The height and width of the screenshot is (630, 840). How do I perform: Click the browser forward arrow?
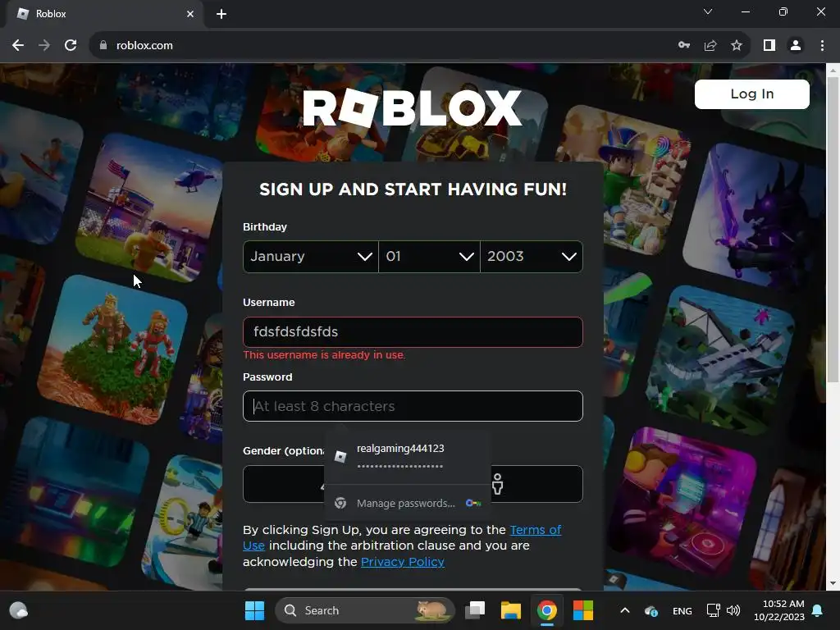[x=44, y=46]
